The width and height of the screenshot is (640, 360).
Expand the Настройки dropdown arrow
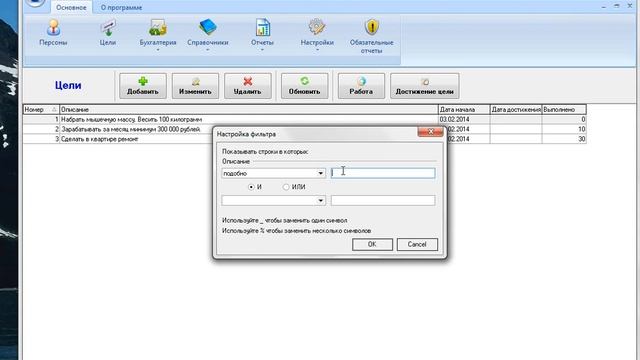(317, 50)
